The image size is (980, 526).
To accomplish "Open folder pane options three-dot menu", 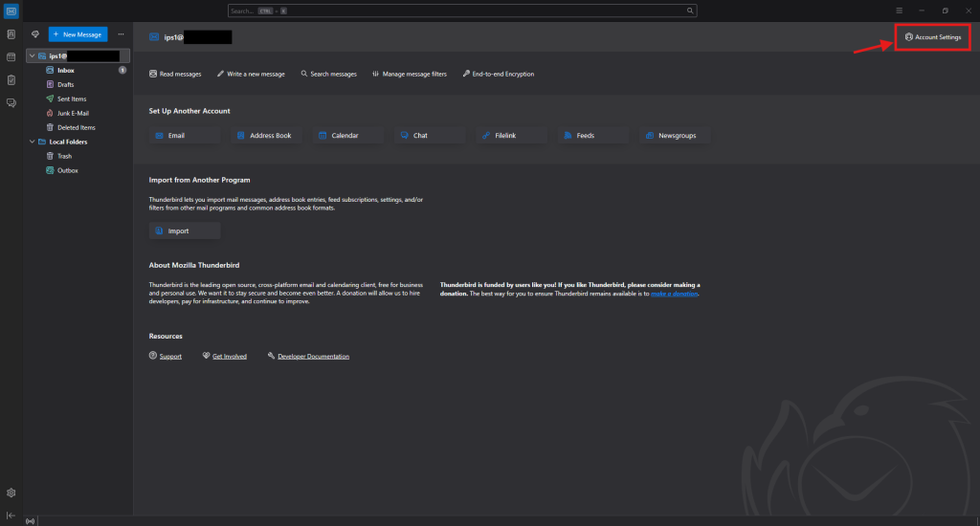I will pyautogui.click(x=121, y=34).
